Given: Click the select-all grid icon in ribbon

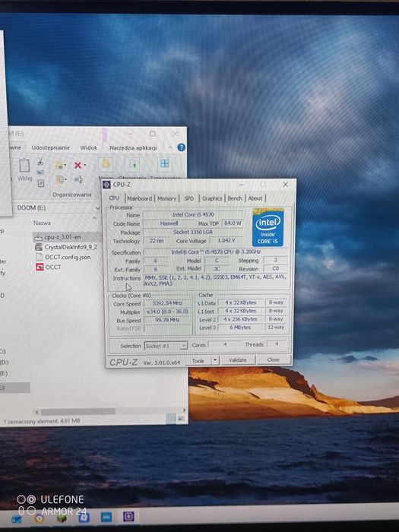Looking at the screenshot, I should click(165, 163).
